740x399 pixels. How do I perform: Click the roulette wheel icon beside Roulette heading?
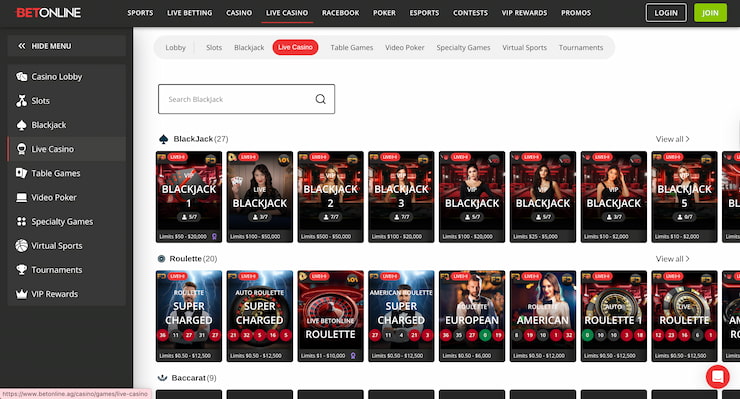click(161, 259)
